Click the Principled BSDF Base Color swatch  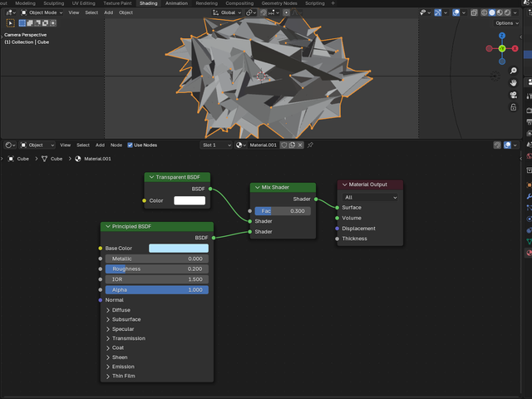pos(179,249)
